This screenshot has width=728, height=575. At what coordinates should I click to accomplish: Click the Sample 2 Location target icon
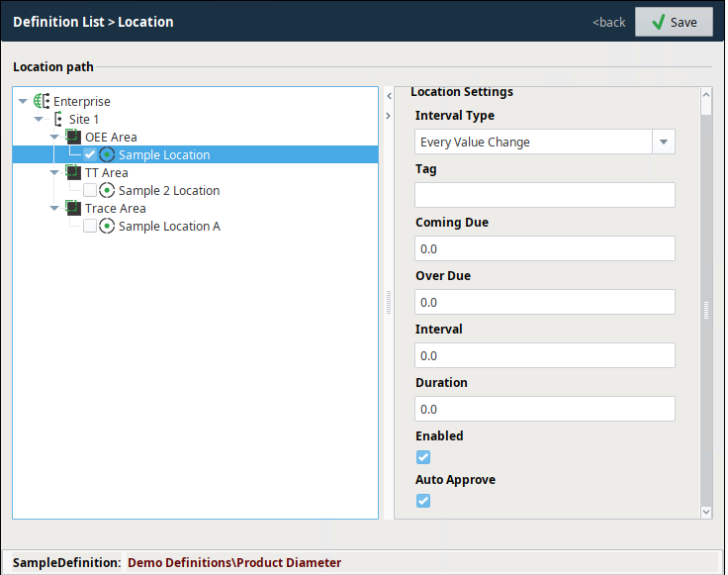(107, 190)
